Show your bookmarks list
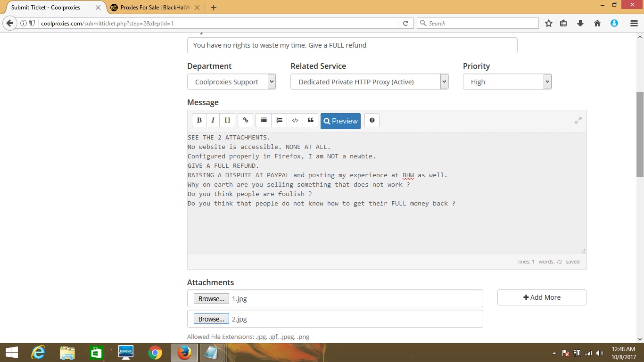This screenshot has width=644, height=362. [x=563, y=23]
